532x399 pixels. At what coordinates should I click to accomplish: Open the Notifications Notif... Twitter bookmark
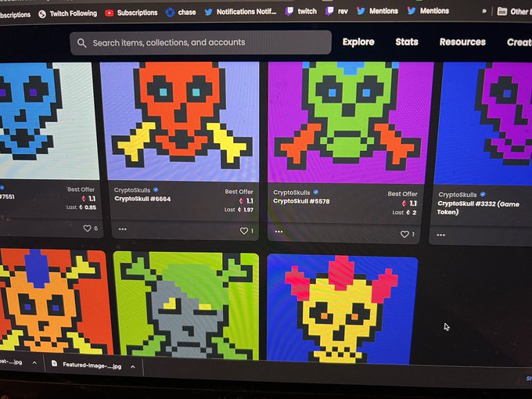tap(240, 12)
